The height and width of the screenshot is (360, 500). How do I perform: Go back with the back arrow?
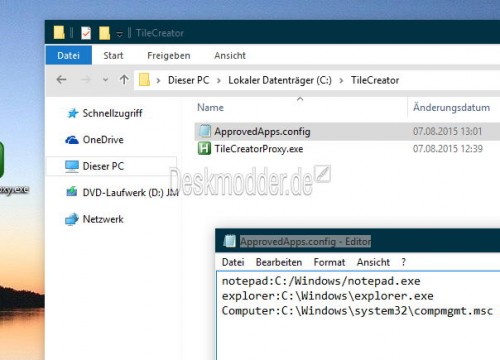[61, 80]
